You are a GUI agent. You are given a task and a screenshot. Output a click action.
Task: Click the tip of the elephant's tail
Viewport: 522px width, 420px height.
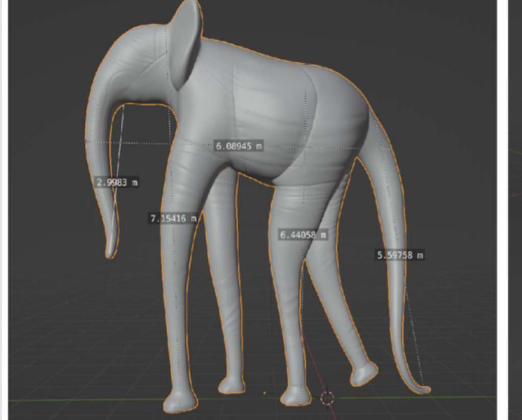424,390
